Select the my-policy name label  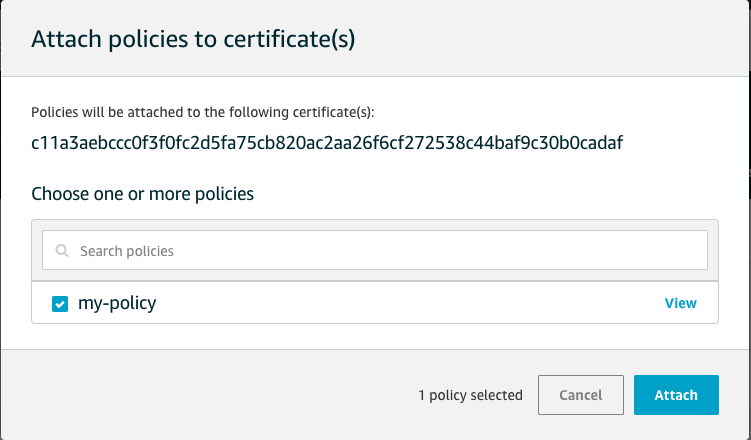coord(117,303)
